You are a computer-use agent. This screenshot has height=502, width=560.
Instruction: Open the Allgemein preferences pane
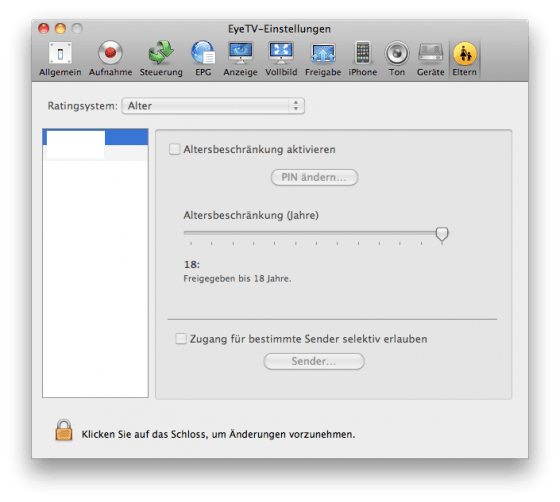(x=60, y=59)
